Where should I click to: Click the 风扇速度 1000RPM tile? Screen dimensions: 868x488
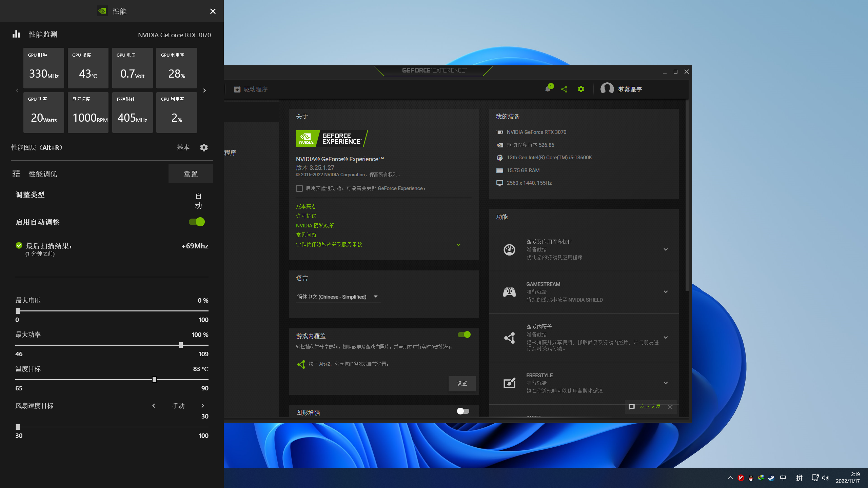(88, 113)
